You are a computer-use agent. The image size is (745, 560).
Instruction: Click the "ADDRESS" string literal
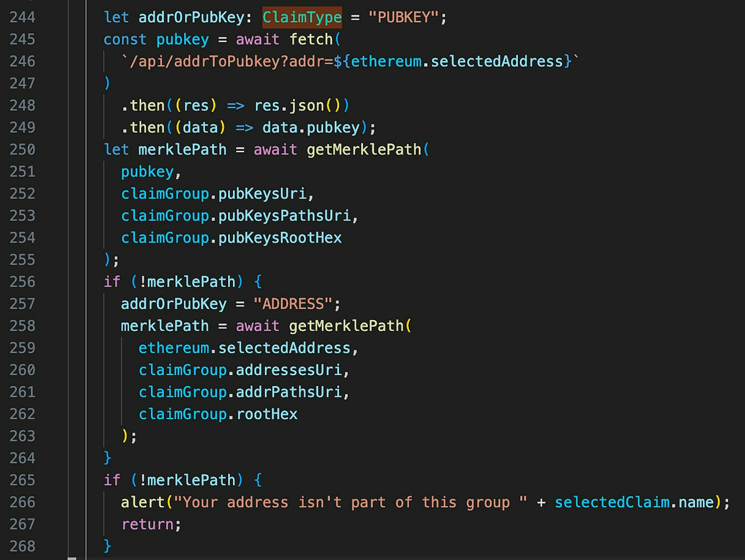point(293,304)
